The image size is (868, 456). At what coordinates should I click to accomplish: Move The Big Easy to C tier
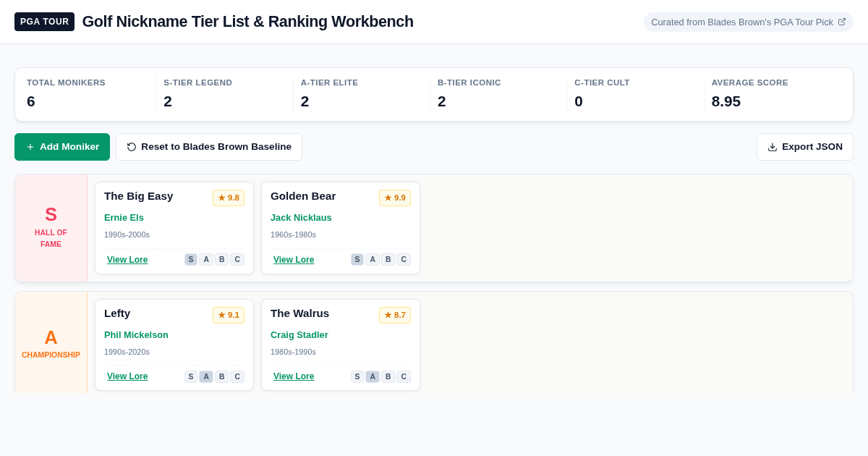pyautogui.click(x=237, y=259)
